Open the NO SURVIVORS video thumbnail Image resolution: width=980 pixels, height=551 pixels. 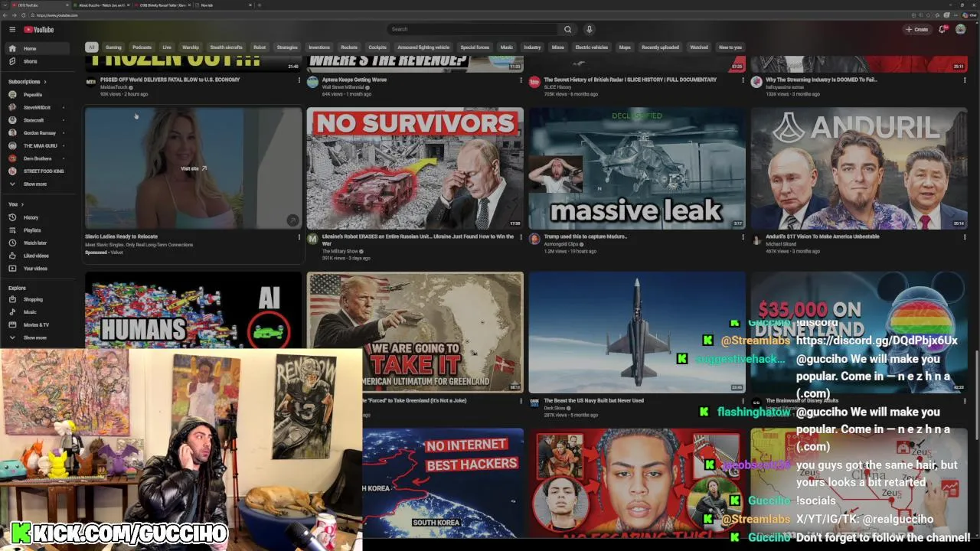[x=415, y=168]
